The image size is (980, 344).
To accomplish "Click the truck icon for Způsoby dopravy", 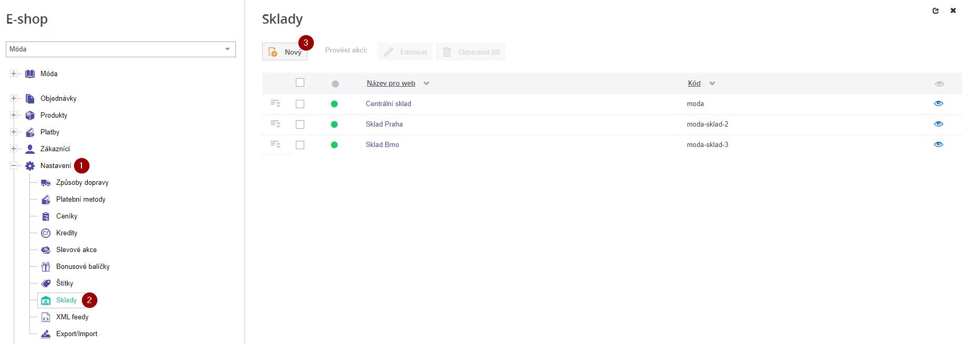I will (46, 183).
